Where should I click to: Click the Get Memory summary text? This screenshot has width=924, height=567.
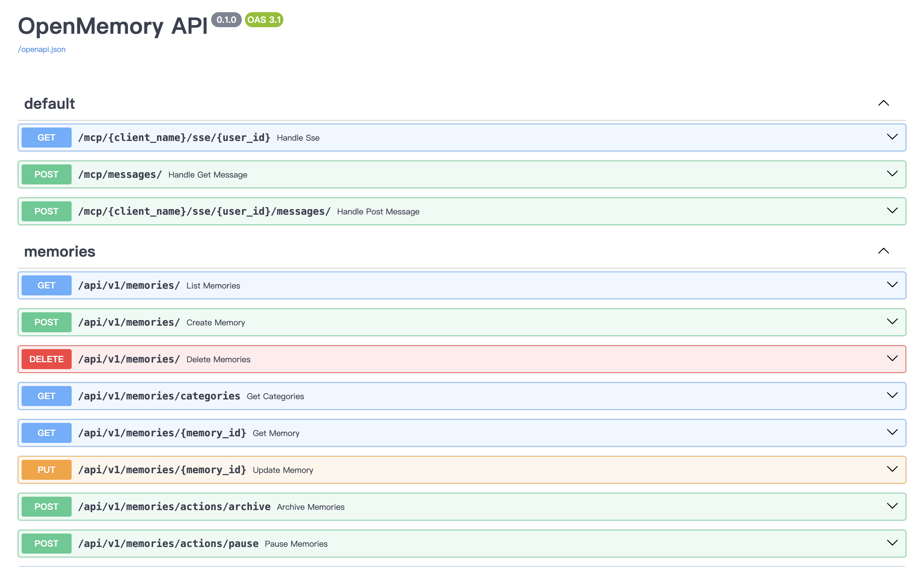[x=276, y=433]
